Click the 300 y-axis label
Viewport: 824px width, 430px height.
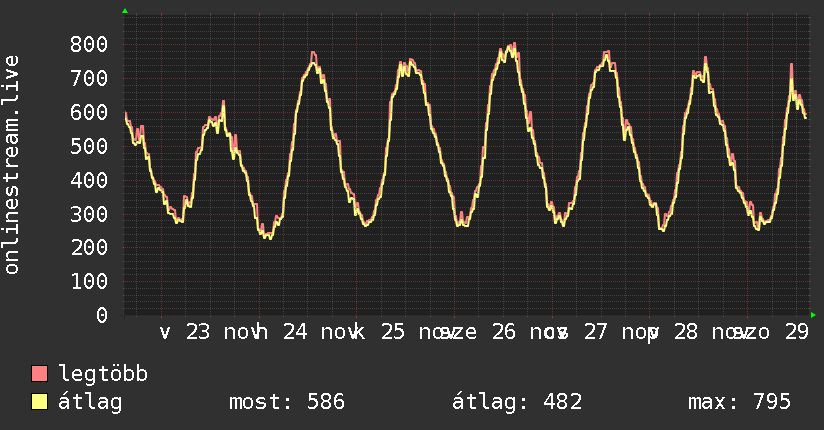[89, 214]
